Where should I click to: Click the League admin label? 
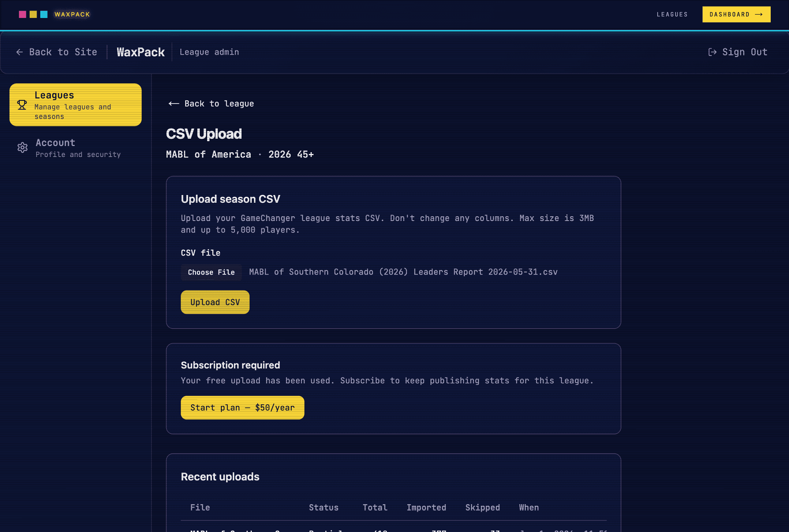(x=209, y=52)
